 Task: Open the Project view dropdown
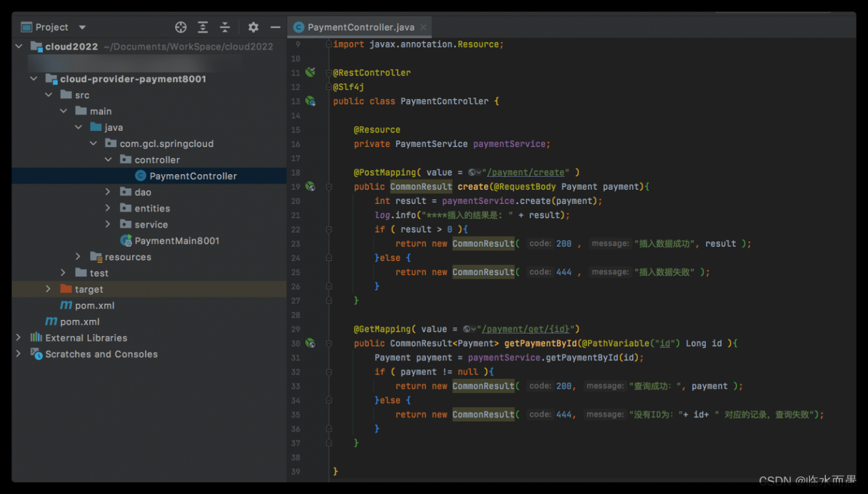click(x=82, y=27)
